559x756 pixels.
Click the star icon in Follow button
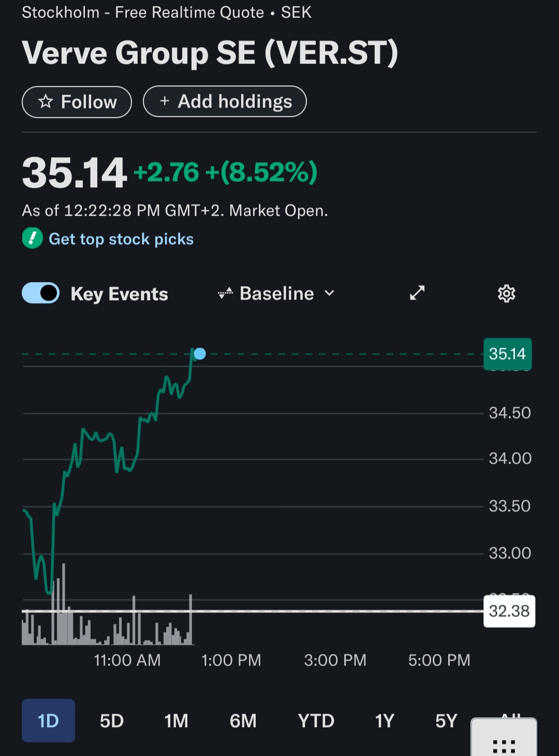(46, 101)
